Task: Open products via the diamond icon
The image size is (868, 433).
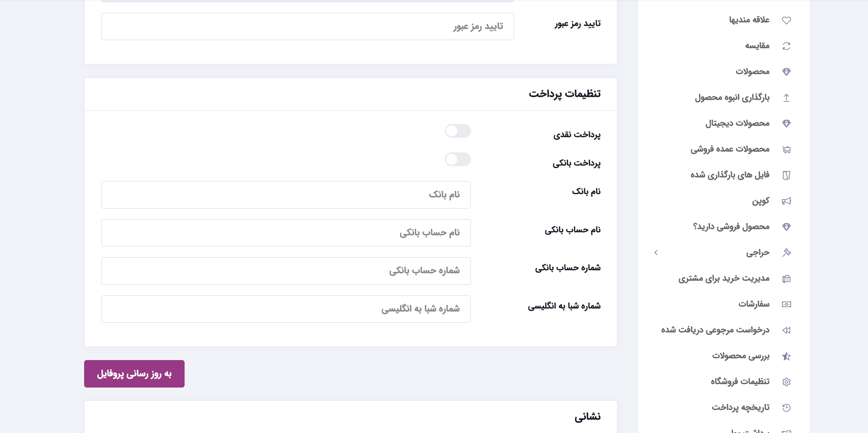Action: [787, 71]
